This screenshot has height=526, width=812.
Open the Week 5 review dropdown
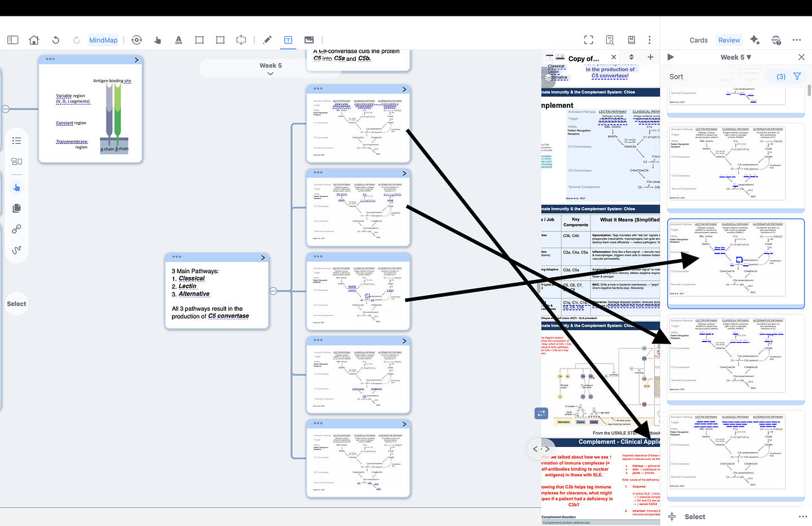click(736, 57)
